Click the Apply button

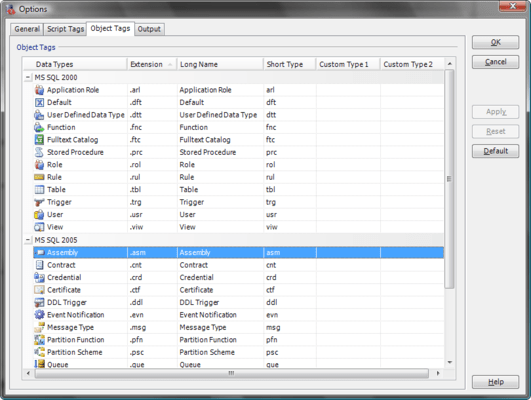click(x=495, y=112)
